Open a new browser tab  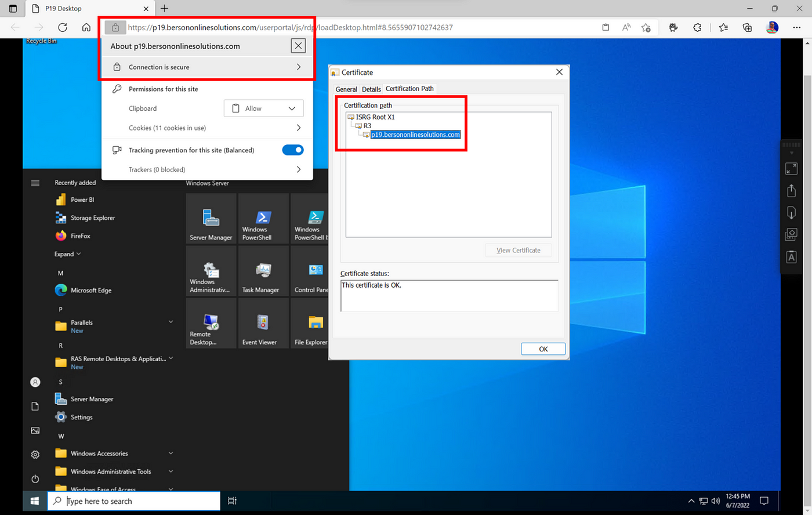tap(165, 9)
